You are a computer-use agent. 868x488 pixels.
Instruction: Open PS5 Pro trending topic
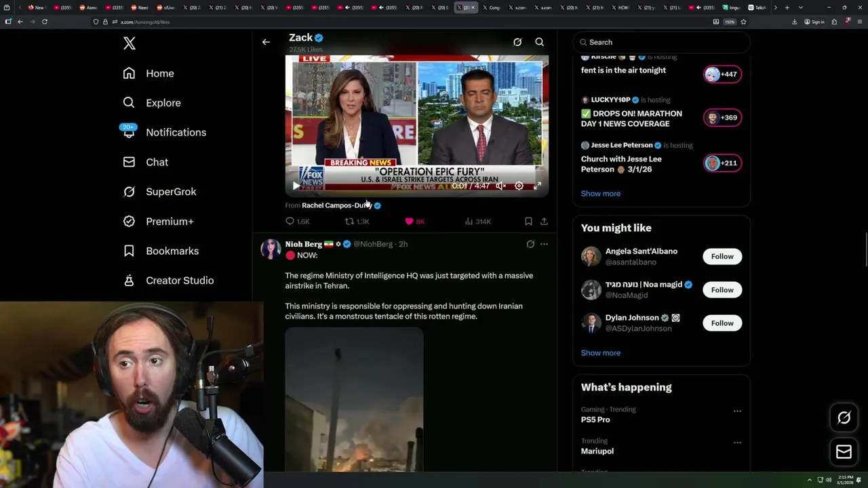(595, 420)
